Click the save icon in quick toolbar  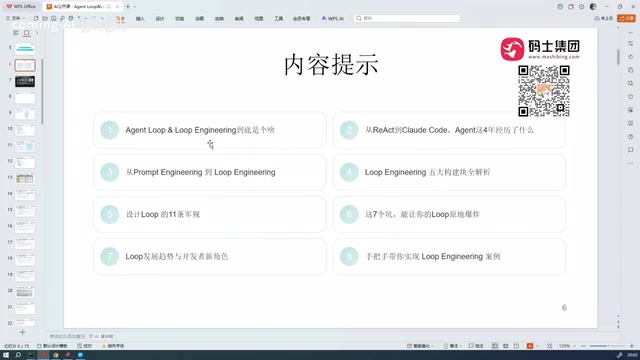pyautogui.click(x=53, y=18)
